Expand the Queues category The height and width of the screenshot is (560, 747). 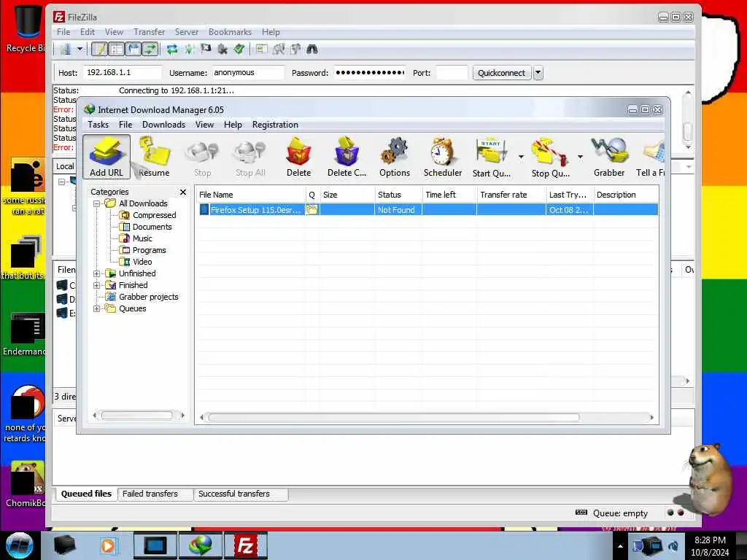click(97, 308)
